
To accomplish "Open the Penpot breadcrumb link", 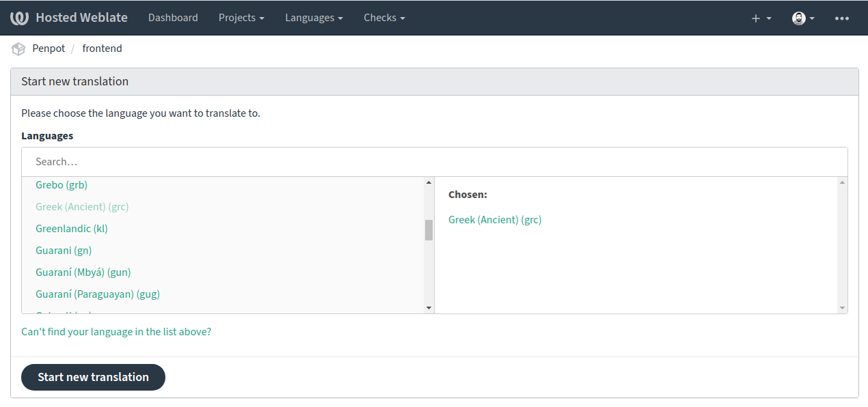I will click(49, 48).
